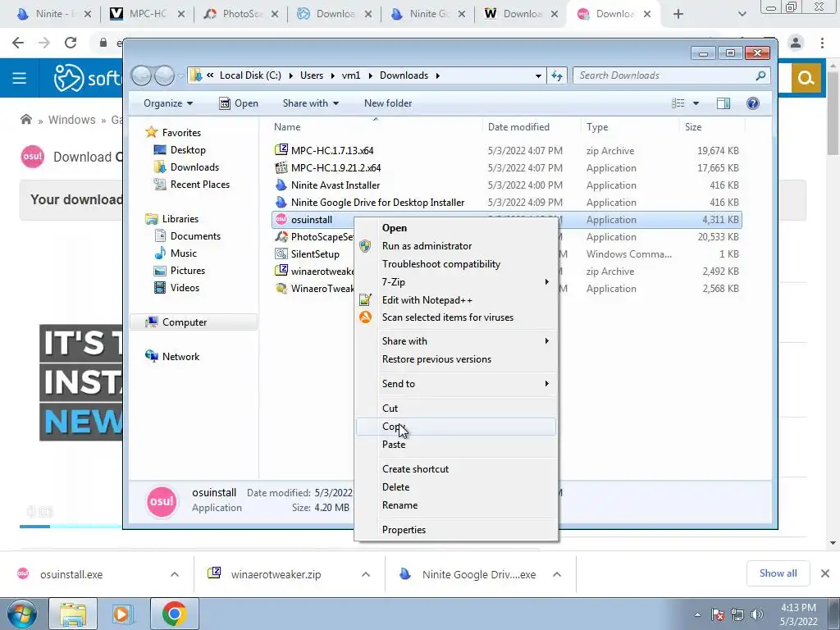
Task: Choose Rename in context menu
Action: [x=456, y=505]
